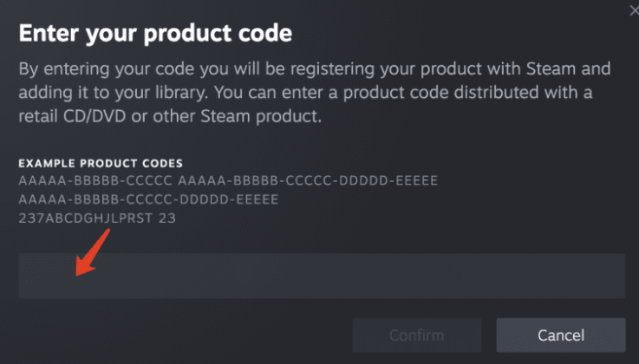The image size is (639, 364).
Task: Click the "Enter your product code" heading
Action: click(x=155, y=35)
